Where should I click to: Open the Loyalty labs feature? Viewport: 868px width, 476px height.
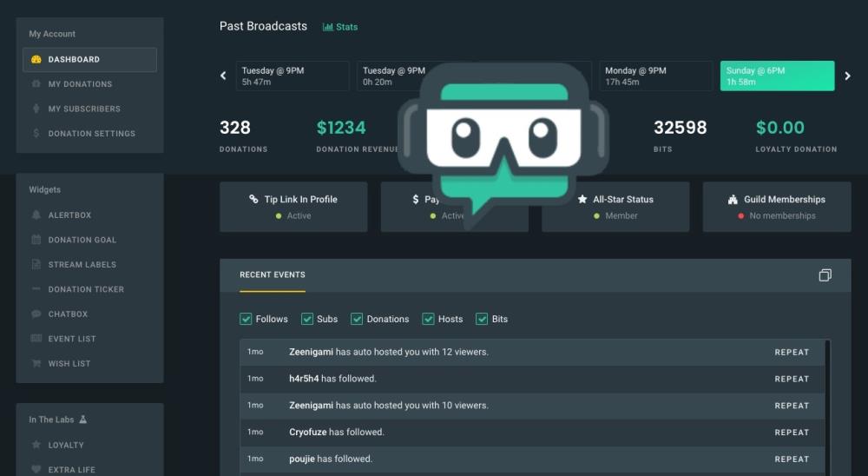(x=66, y=445)
